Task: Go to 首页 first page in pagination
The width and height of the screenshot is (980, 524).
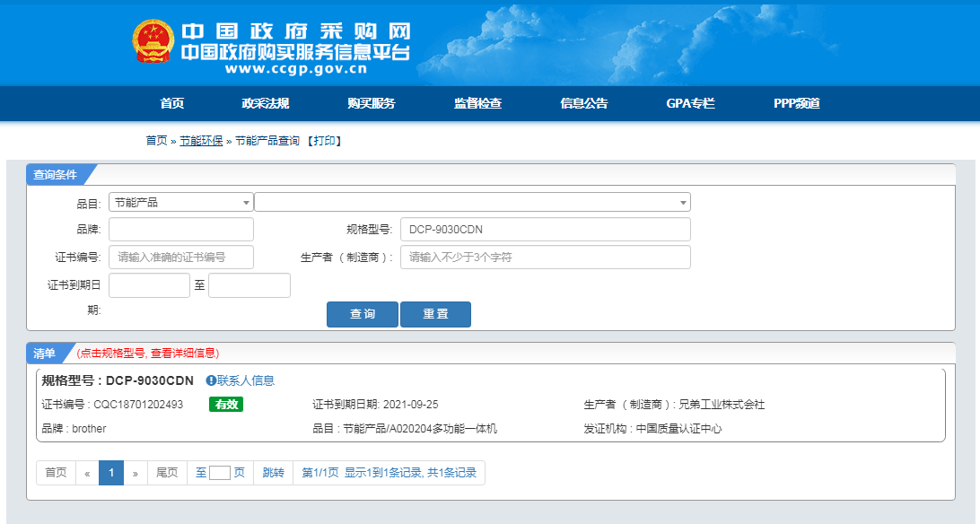Action: tap(57, 473)
